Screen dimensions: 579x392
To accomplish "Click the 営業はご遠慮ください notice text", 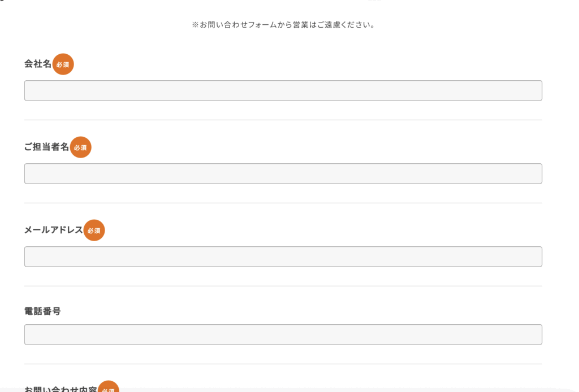I will point(334,25).
